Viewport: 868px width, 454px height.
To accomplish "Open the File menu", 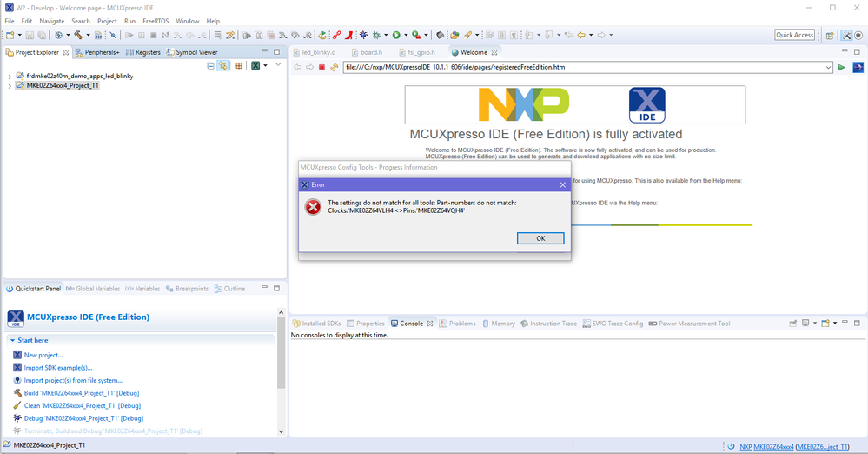I will [10, 21].
